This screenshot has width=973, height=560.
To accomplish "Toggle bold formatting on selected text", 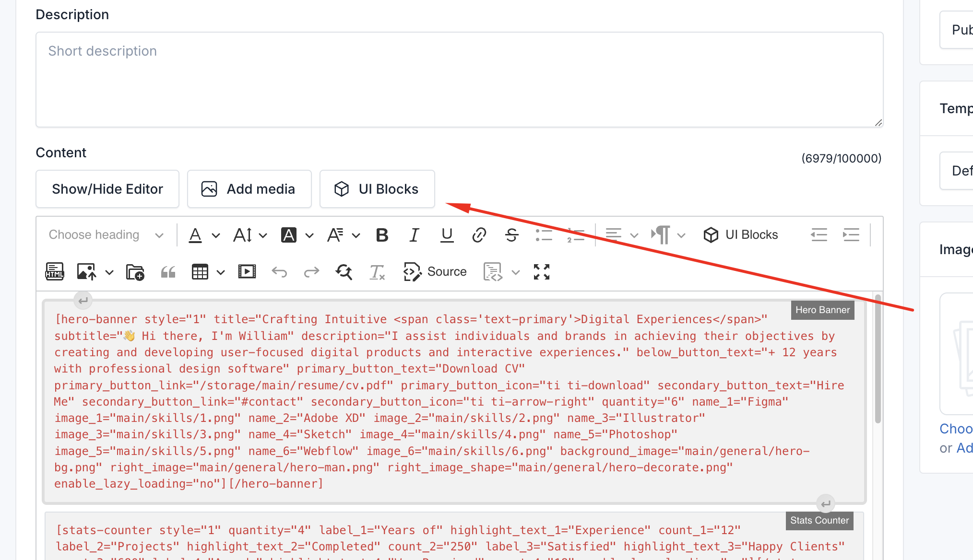I will point(381,234).
